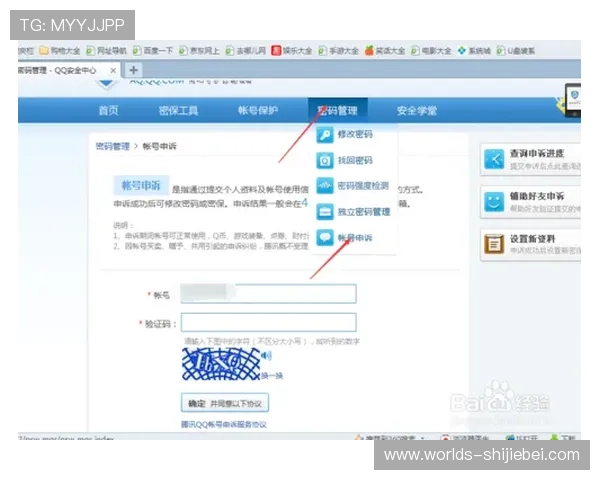Click the 找回密码 icon in dropdown
600x480 pixels.
tap(325, 161)
